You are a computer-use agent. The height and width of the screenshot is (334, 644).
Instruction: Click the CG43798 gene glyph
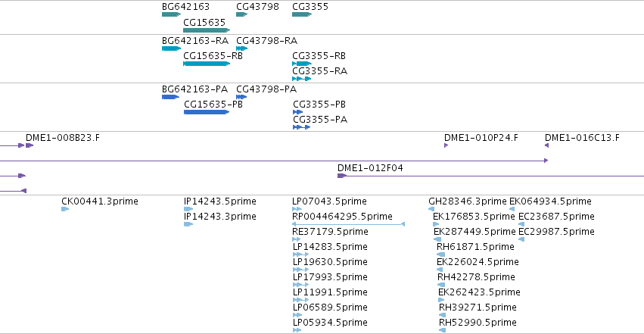point(241,14)
